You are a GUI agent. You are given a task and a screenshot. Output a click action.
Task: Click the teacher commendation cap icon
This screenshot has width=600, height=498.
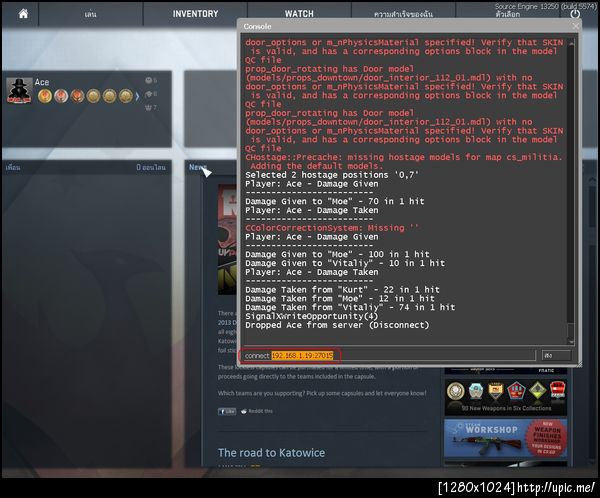pyautogui.click(x=149, y=94)
